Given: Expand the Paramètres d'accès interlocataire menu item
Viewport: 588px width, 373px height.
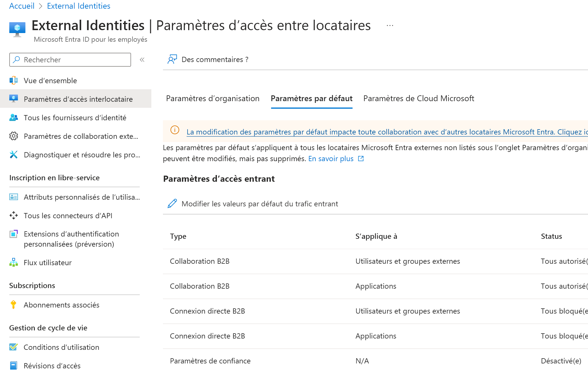Looking at the screenshot, I should pos(78,99).
